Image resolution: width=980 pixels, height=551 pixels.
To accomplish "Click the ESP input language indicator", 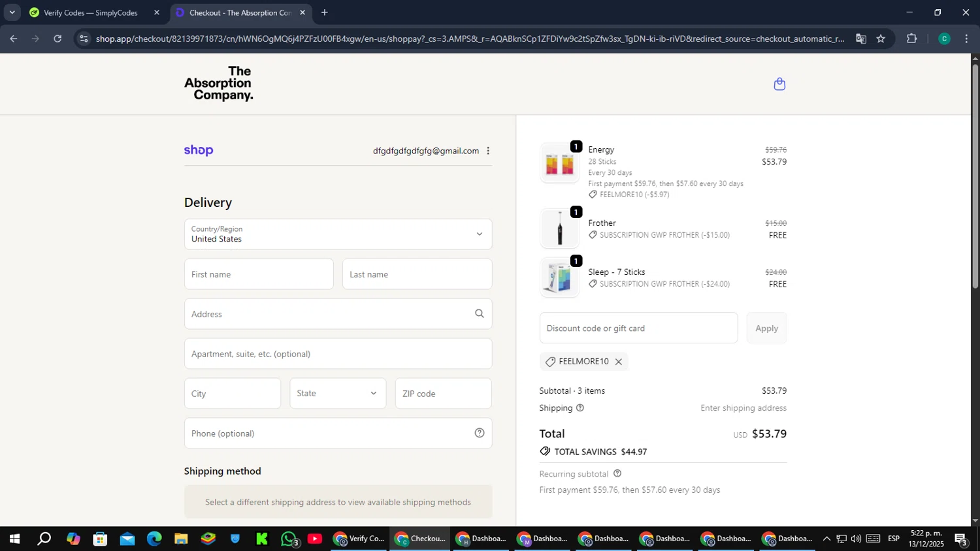I will coord(894,539).
